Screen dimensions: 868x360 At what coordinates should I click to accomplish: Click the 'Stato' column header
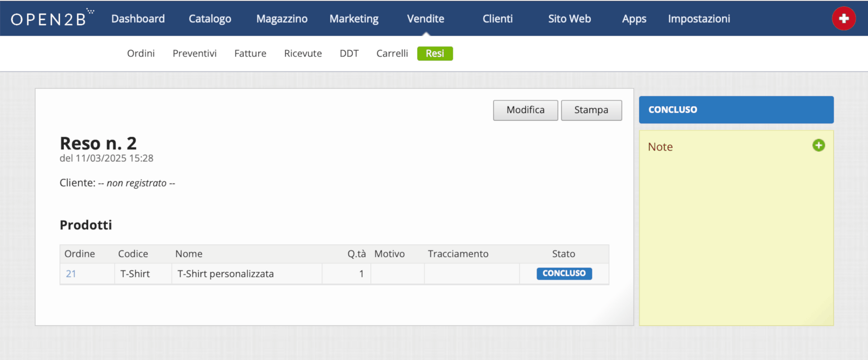coord(563,254)
